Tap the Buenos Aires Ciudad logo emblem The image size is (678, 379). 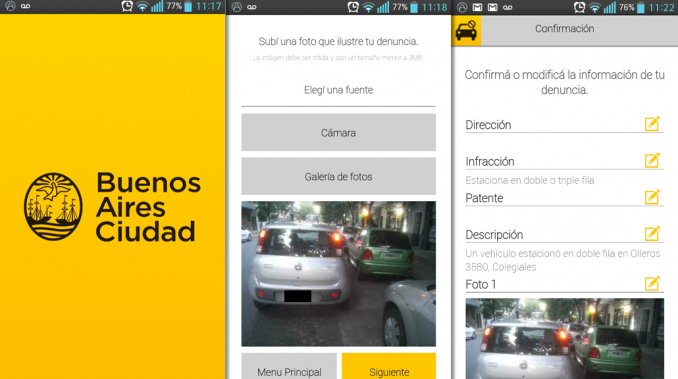(53, 207)
